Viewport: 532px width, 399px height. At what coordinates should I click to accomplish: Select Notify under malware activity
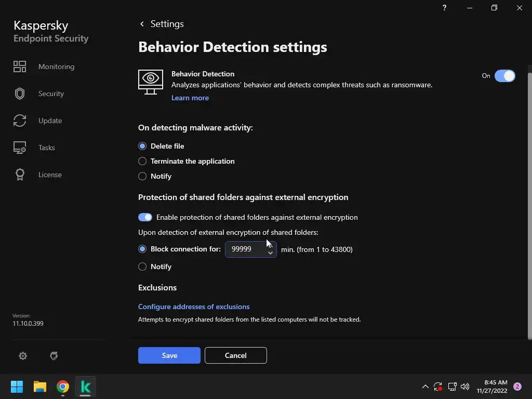(x=142, y=176)
